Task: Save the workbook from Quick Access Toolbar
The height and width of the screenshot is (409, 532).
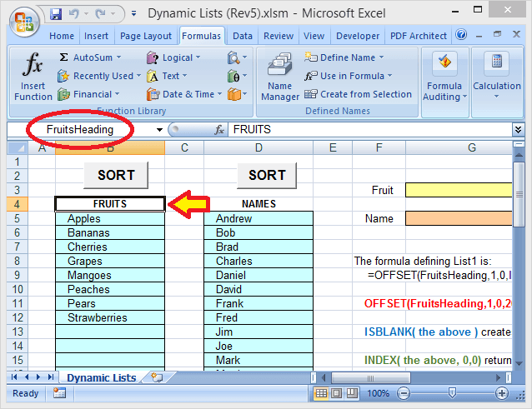Action: point(56,14)
